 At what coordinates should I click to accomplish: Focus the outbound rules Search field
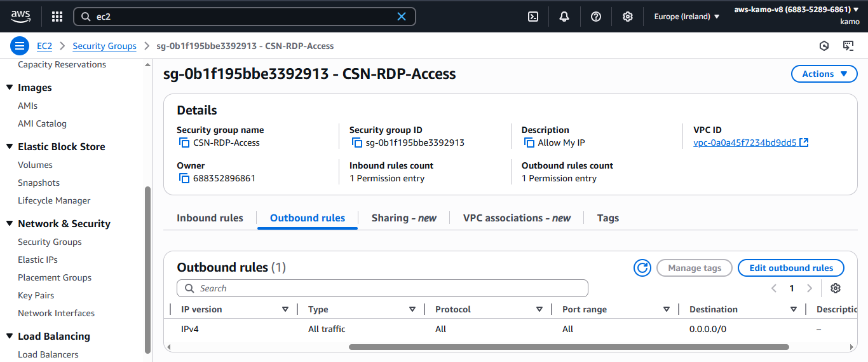click(383, 288)
